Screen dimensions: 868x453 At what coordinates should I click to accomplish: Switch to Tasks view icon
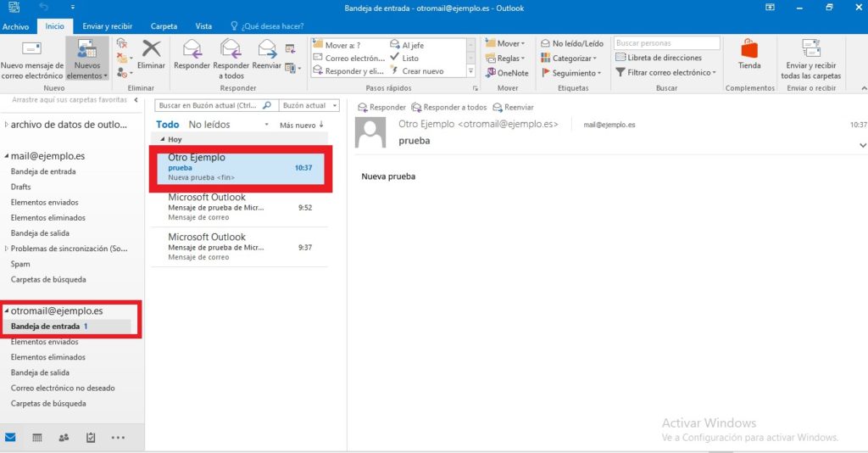(91, 438)
